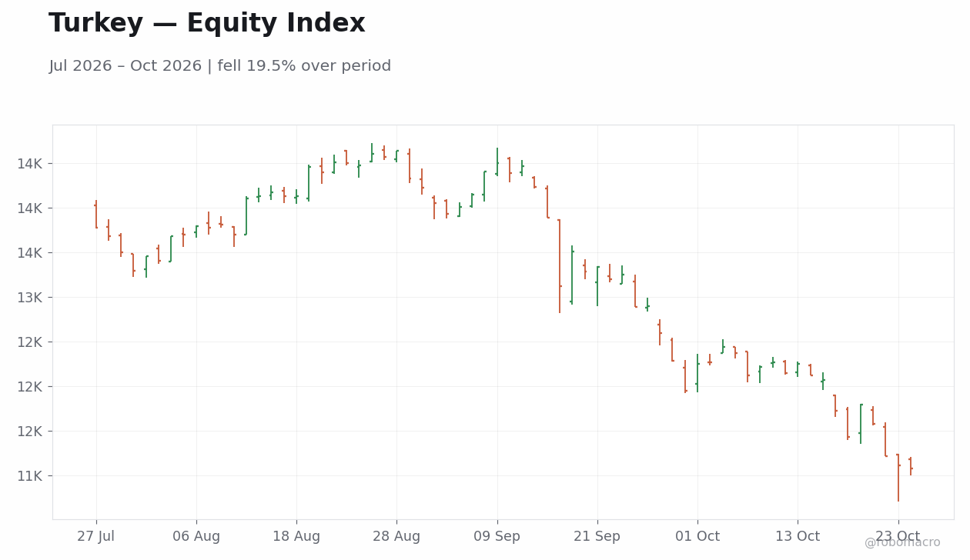Viewport: 970px width, 560px height.
Task: Select the 23 Oct x-axis label
Action: tap(898, 537)
